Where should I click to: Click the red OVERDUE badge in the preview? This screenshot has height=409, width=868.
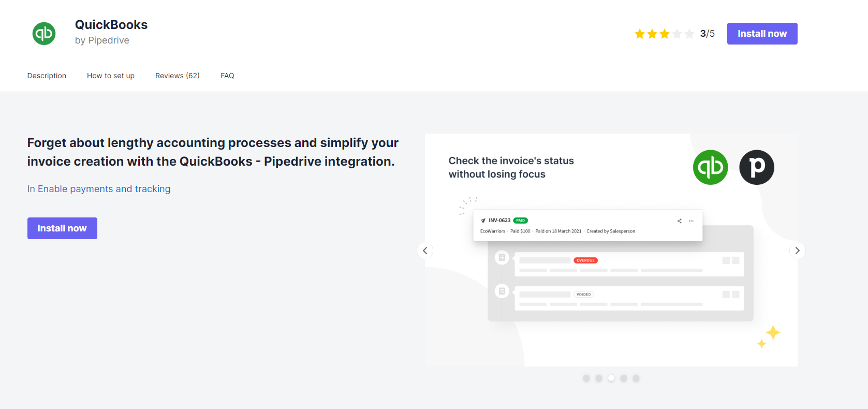coord(585,260)
